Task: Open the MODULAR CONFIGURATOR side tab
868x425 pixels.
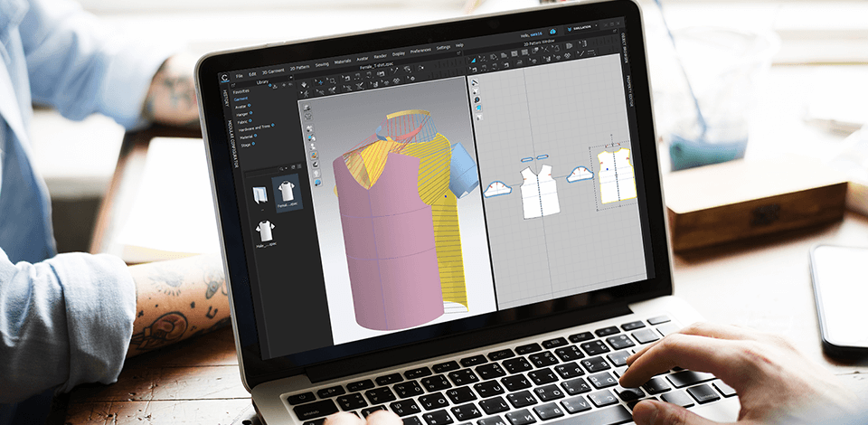Action: (x=234, y=144)
